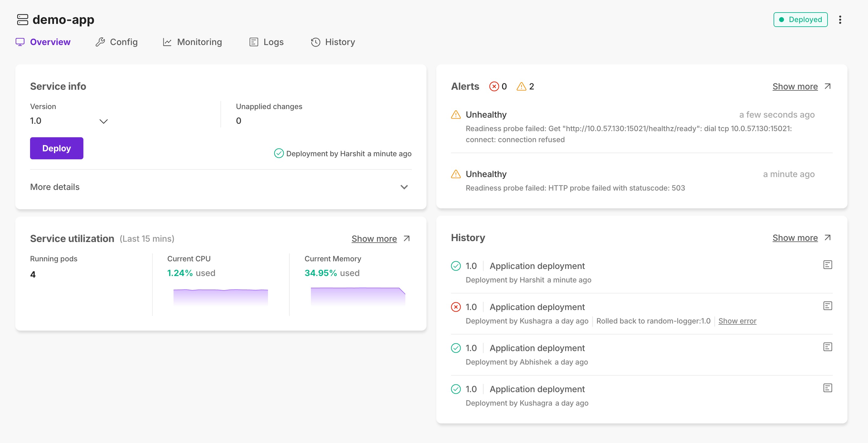The image size is (868, 443).
Task: Click the Logs document icon
Action: coord(253,41)
